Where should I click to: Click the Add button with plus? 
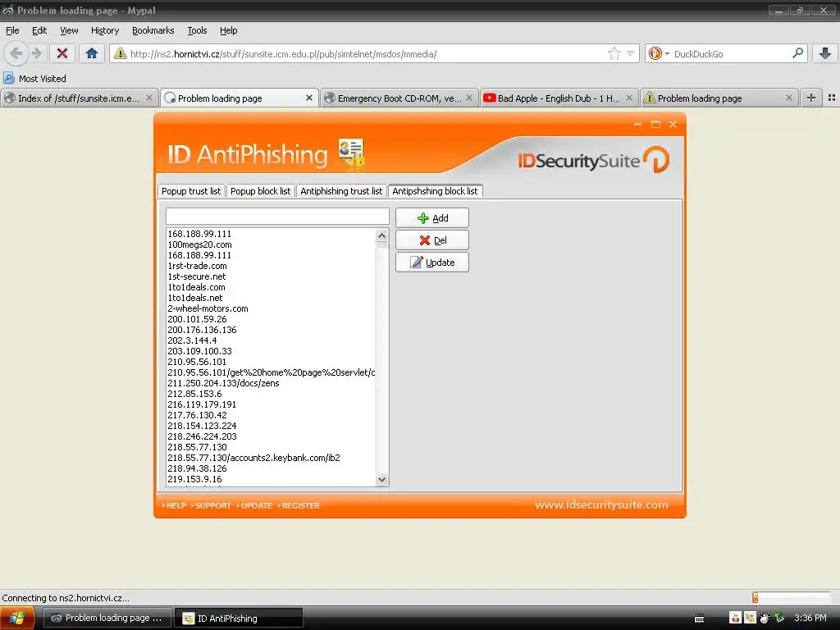point(432,218)
